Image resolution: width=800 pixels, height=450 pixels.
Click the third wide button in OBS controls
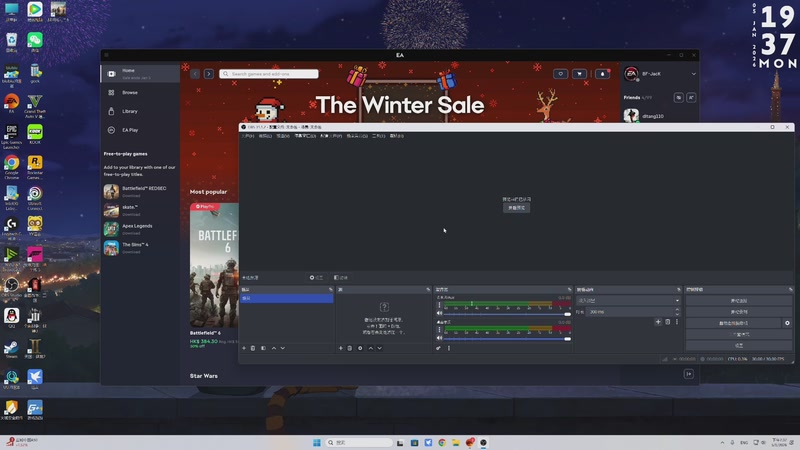point(733,323)
